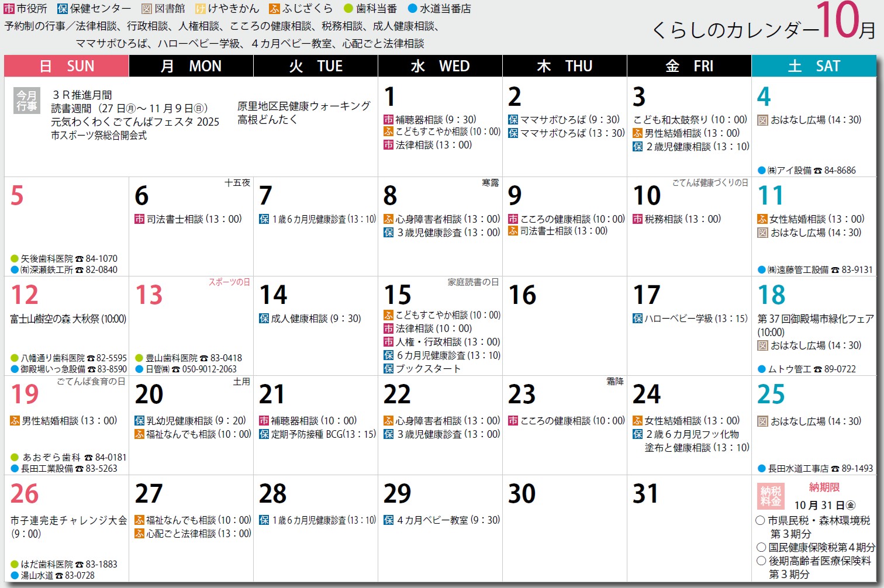
Task: Open 市子連完走チャレンジ大会 event on the 26th
Action: (x=68, y=520)
